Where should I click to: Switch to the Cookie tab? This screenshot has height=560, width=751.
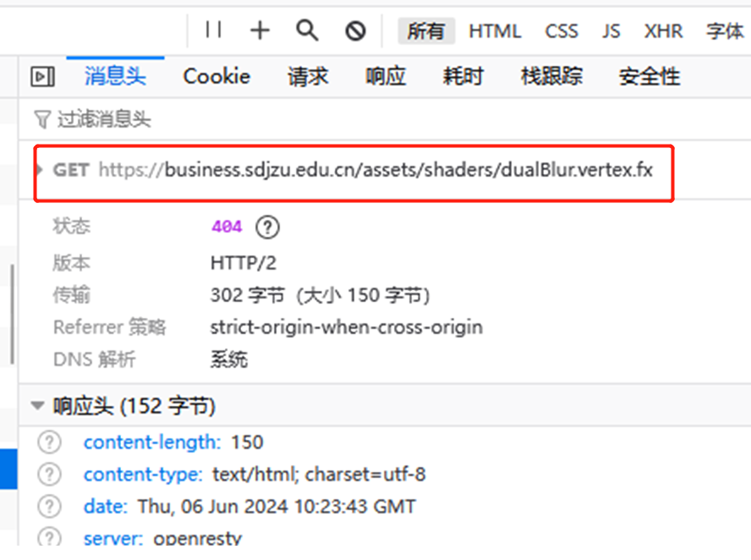click(x=217, y=77)
